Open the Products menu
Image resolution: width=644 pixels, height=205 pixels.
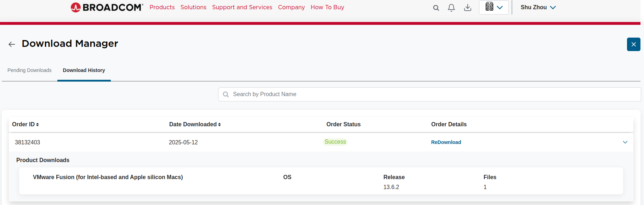tap(162, 7)
